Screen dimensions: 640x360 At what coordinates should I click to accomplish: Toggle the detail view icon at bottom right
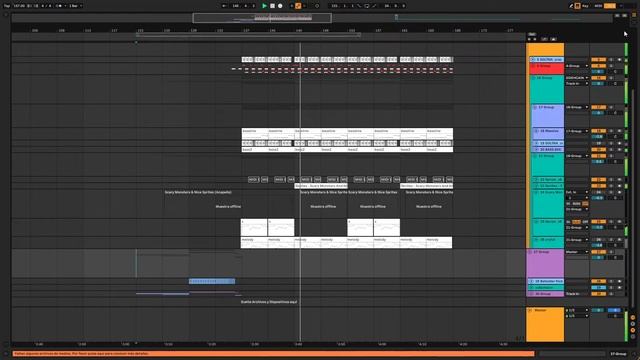pos(634,353)
